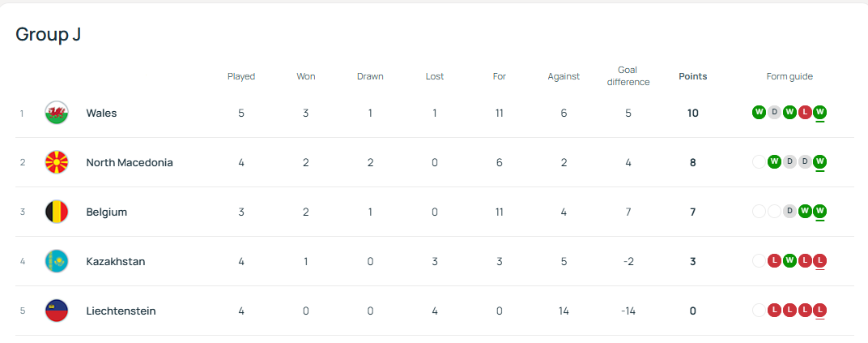Click the North Macedonia flag icon

click(57, 162)
